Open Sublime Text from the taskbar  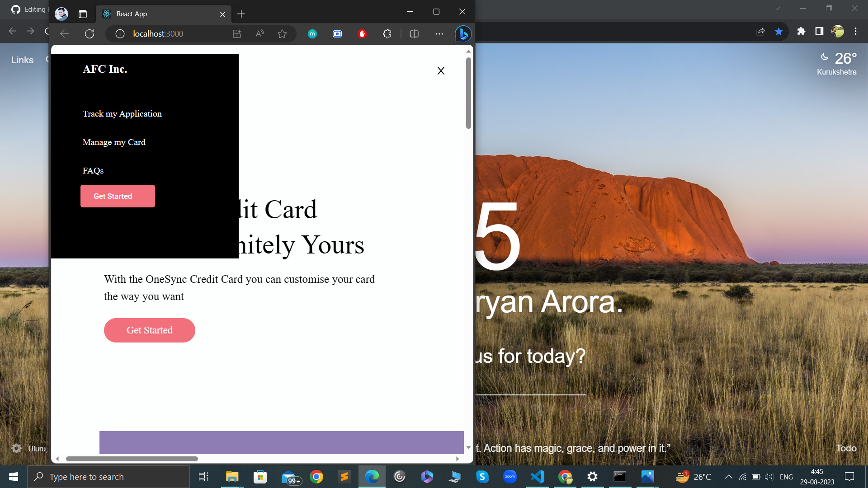(344, 476)
